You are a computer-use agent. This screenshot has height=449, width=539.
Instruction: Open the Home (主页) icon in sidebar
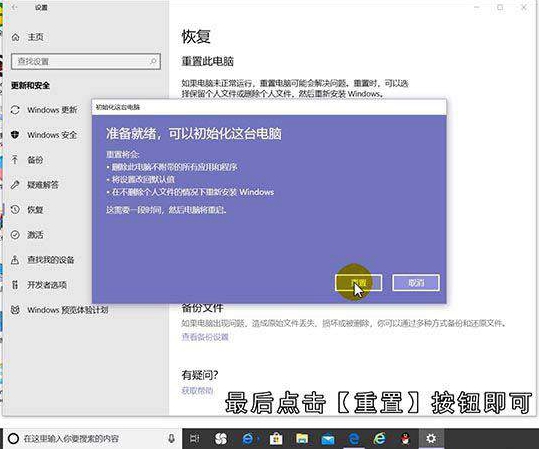click(15, 37)
